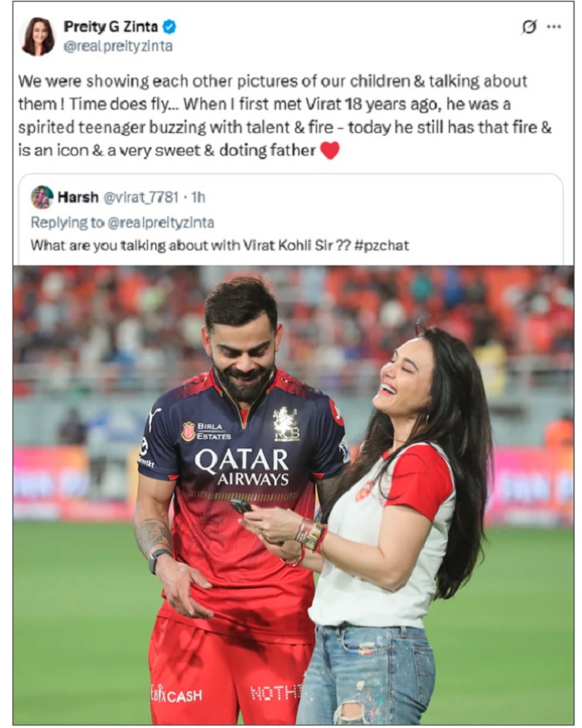Open the Grok slashed-circle icon

point(529,27)
